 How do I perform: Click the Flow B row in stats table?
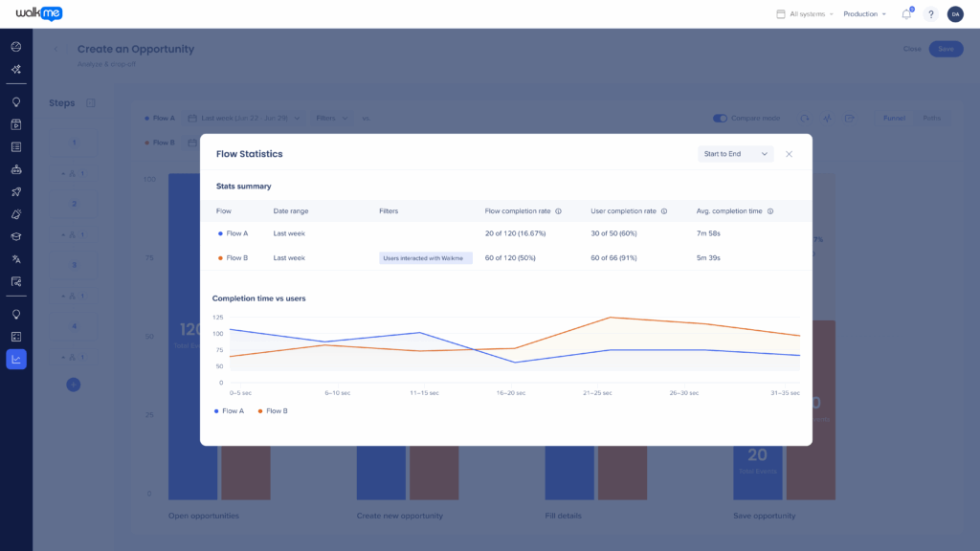tap(506, 258)
